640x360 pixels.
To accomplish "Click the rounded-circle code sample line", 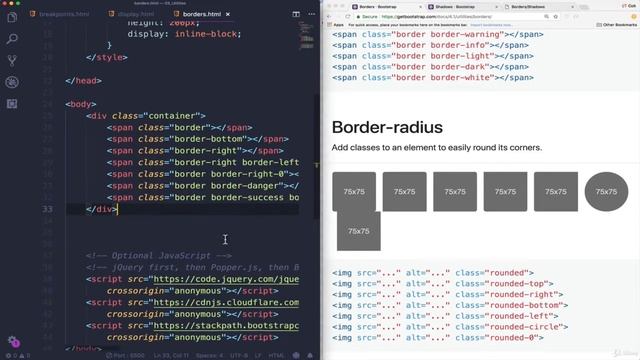I will [x=450, y=327].
